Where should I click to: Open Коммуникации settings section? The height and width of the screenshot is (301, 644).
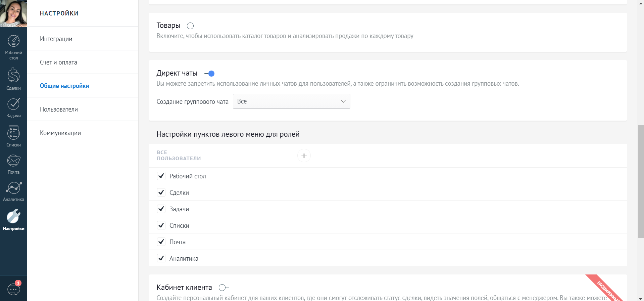point(60,133)
